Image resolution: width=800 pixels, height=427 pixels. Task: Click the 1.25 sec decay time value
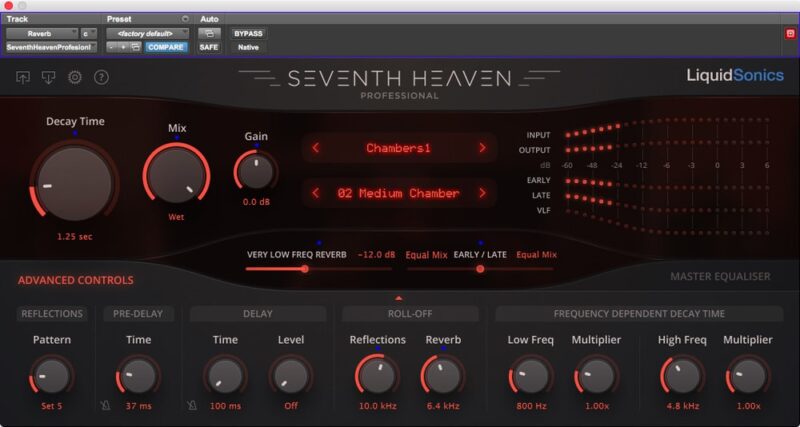click(x=74, y=237)
